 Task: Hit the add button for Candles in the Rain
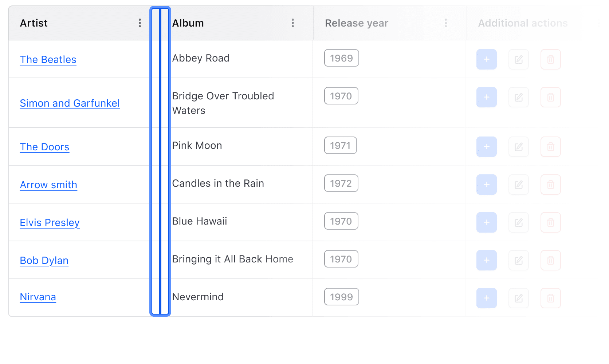486,185
